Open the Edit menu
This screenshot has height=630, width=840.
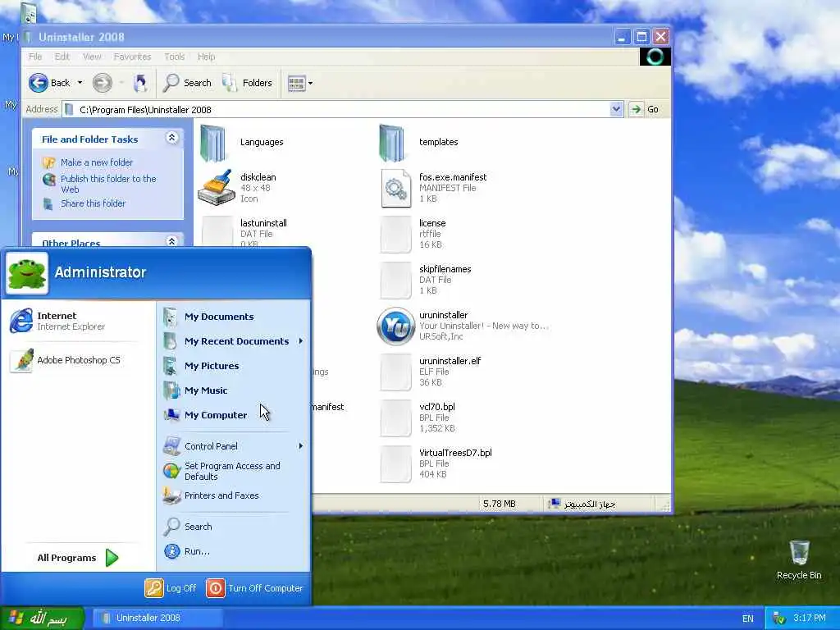tap(62, 57)
